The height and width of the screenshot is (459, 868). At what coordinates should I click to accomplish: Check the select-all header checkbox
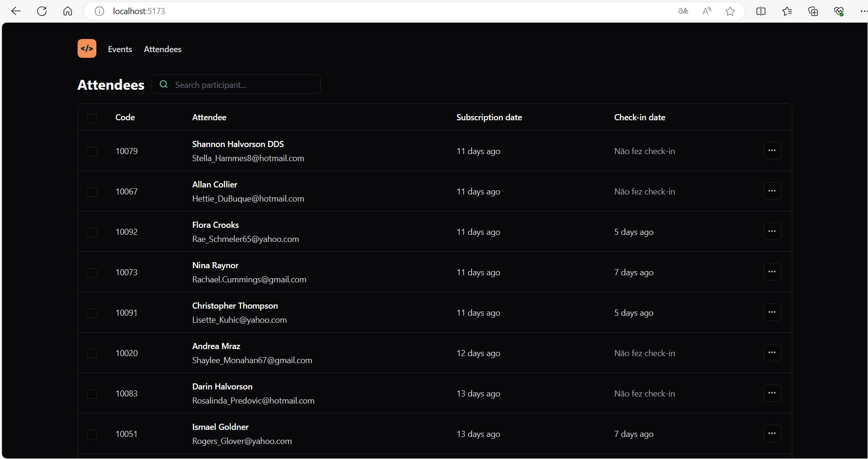92,118
